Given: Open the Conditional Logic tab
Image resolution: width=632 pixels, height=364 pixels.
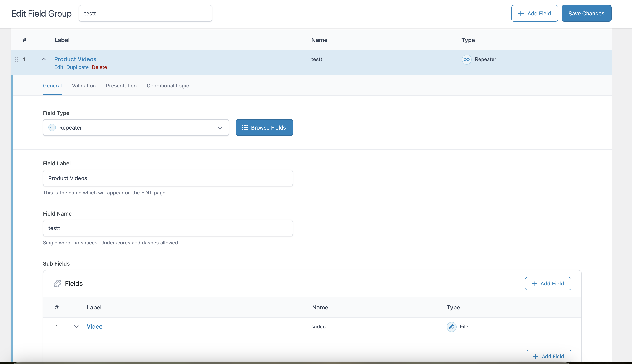Looking at the screenshot, I should pyautogui.click(x=168, y=86).
